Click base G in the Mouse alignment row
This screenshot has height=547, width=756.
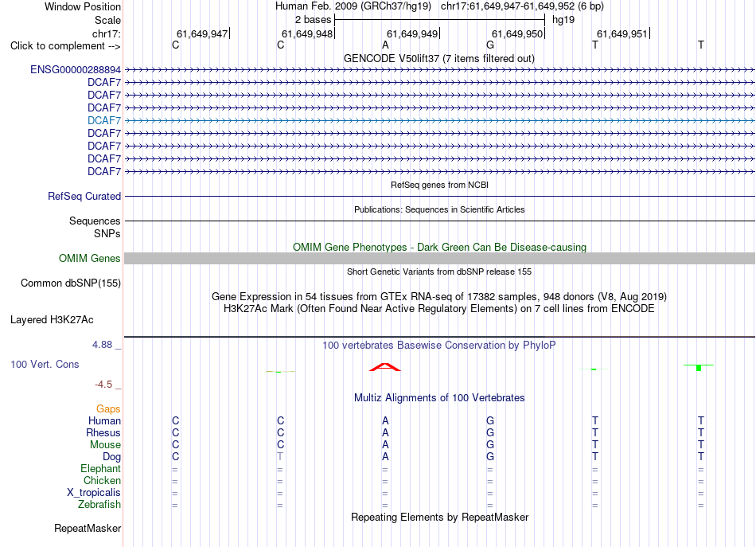click(x=490, y=445)
